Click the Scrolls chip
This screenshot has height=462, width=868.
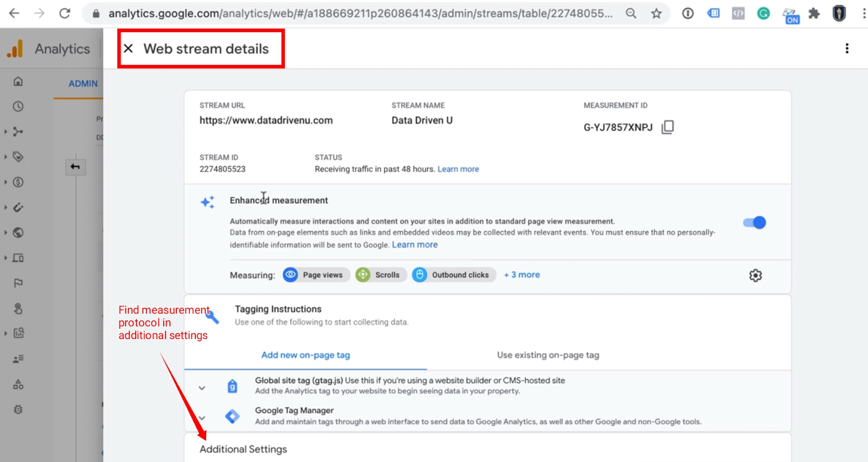click(381, 275)
